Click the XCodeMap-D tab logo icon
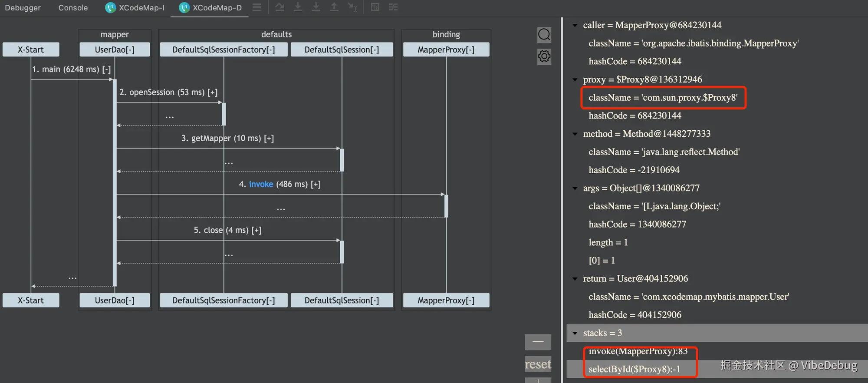 point(184,7)
